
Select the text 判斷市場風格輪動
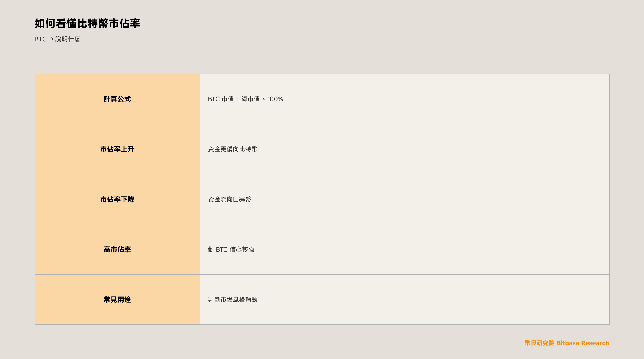pos(233,299)
